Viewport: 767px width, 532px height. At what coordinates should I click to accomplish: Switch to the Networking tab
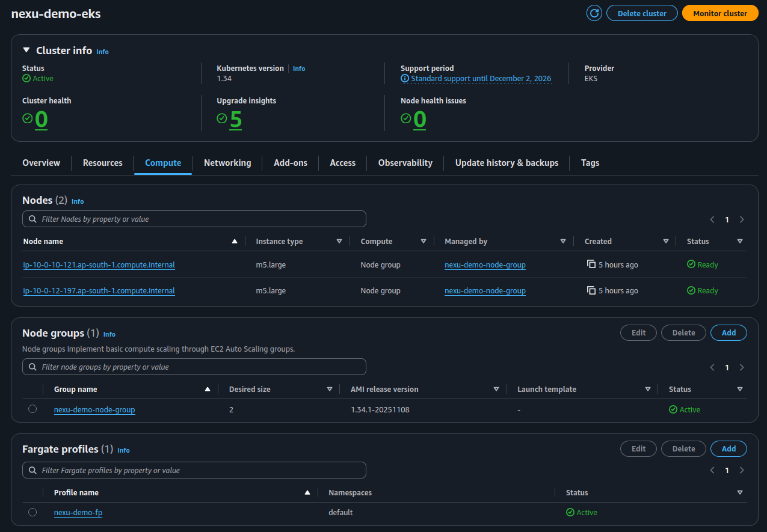point(227,162)
